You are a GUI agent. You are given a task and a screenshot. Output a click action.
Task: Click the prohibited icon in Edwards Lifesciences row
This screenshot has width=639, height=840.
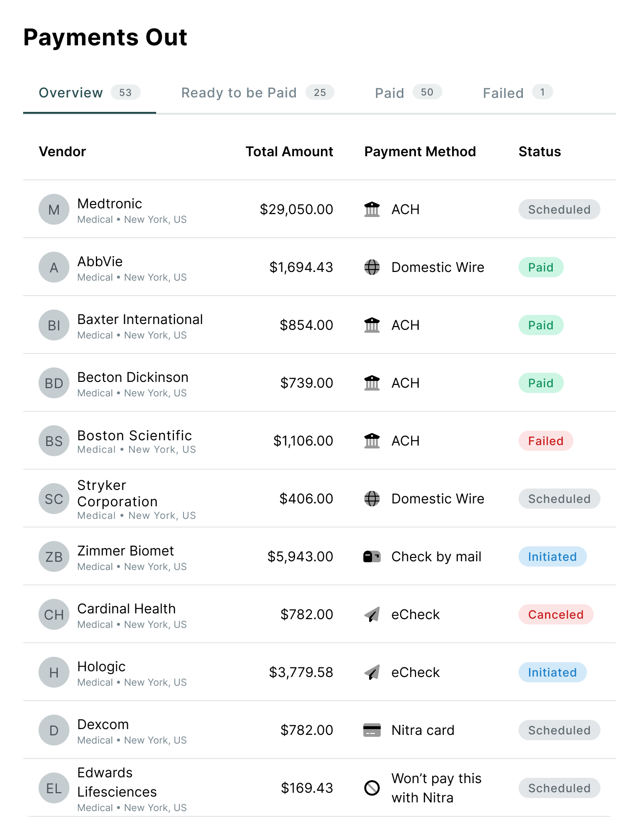tap(372, 788)
